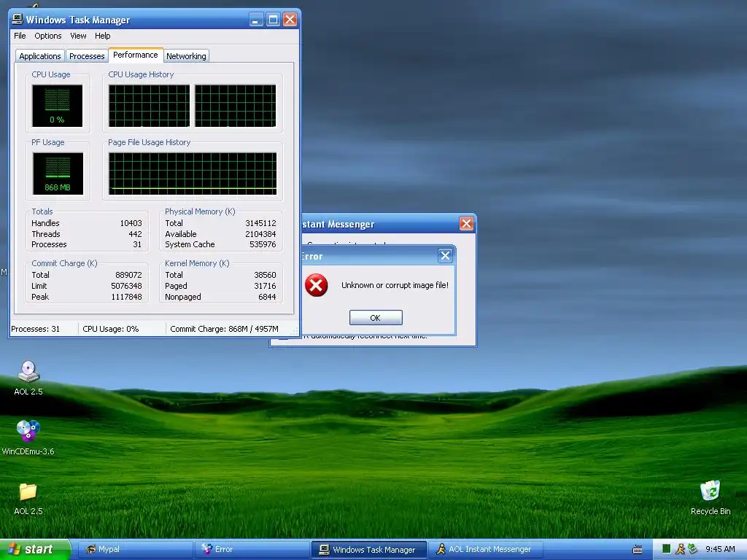Open the Networking tab
Screen dimensions: 747x560
click(186, 56)
